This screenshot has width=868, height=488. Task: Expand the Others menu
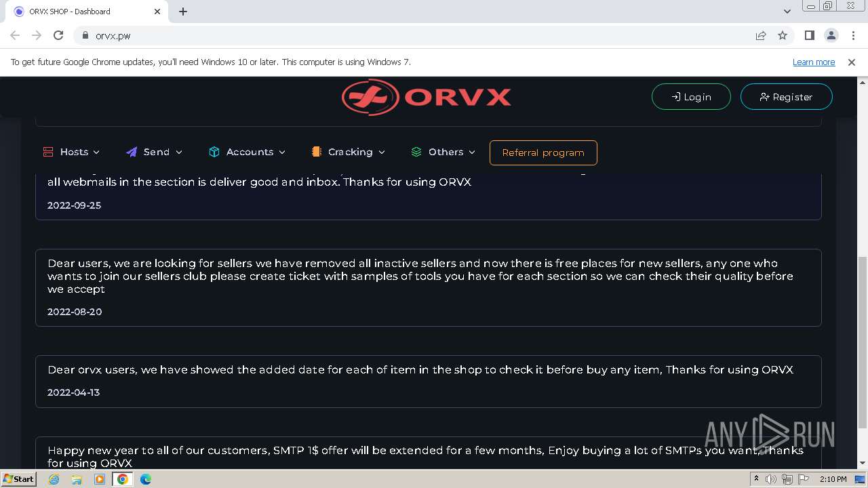pos(443,152)
